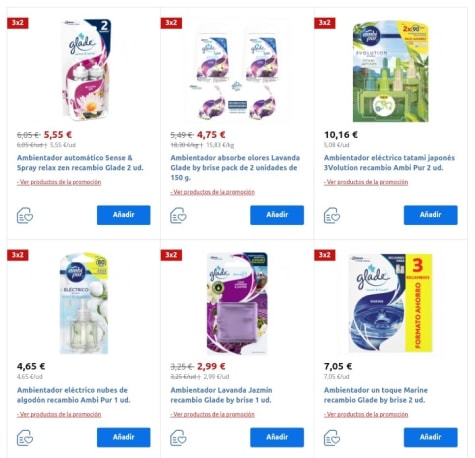475x458 pixels.
Task: Add nubes de algodón recambio to cart
Action: pos(124,437)
